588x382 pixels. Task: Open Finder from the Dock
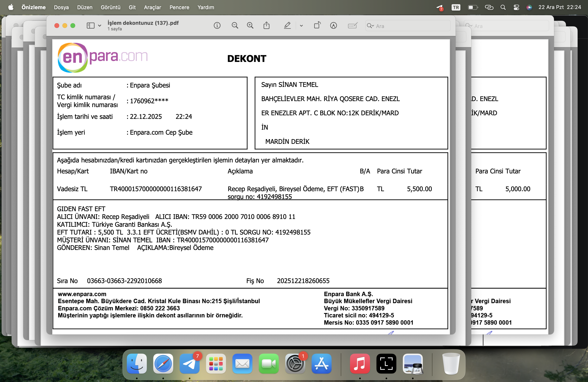(x=137, y=363)
